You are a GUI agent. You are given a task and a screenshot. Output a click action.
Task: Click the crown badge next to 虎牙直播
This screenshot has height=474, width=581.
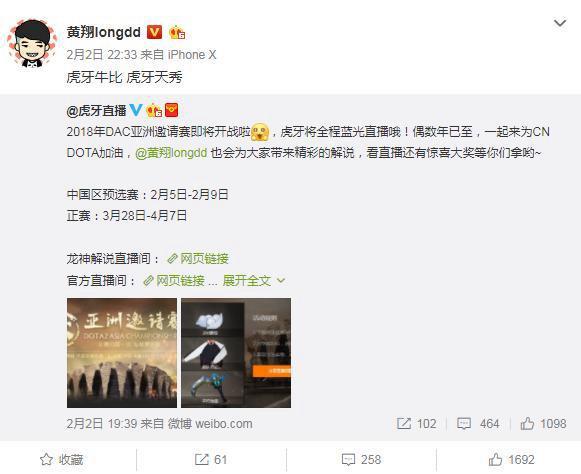154,110
